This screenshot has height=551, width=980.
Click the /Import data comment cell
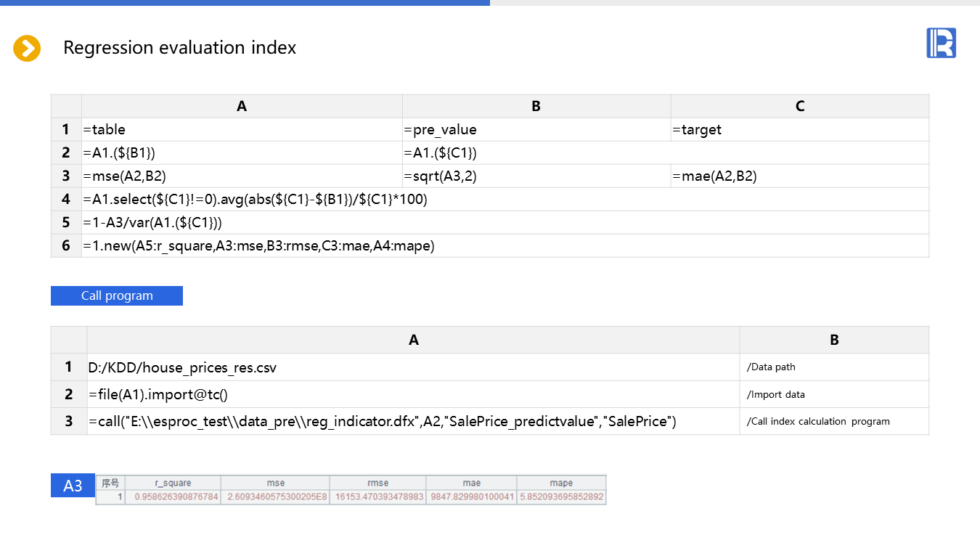[834, 394]
